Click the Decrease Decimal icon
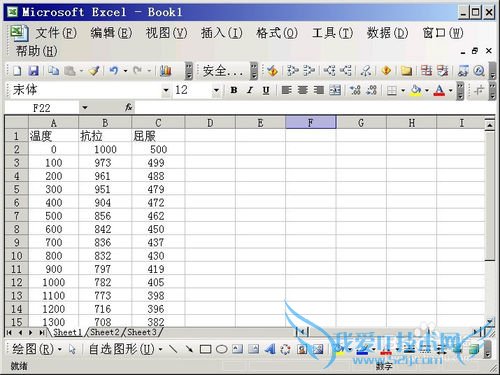This screenshot has height=375, width=500. click(371, 90)
